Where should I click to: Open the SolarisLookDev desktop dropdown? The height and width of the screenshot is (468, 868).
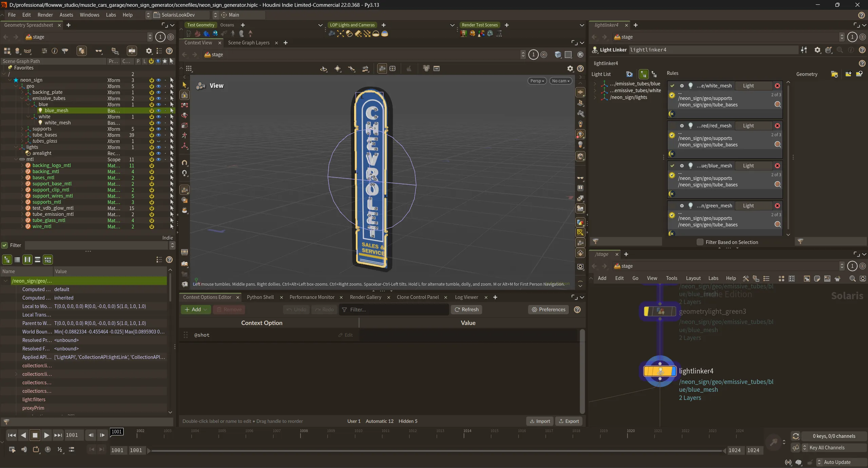[178, 15]
